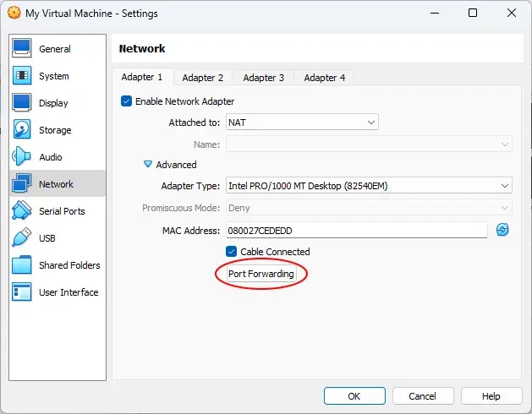Open the Port Forwarding dialog
The image size is (532, 414).
[261, 274]
